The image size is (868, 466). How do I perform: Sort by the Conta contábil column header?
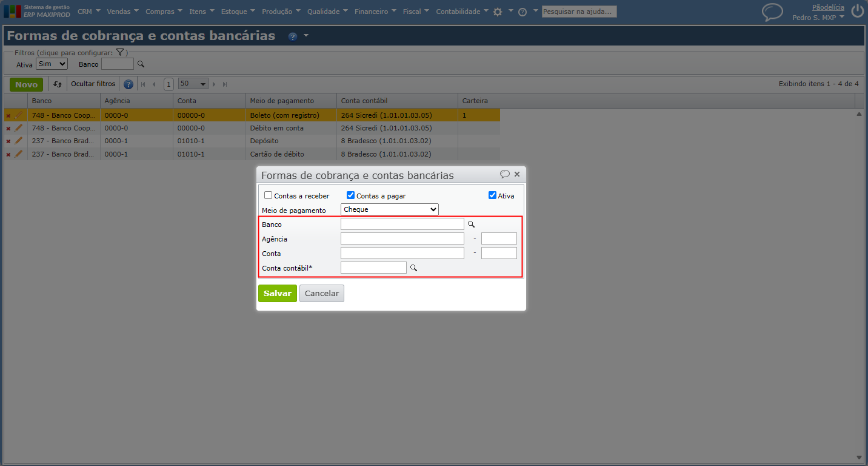pos(397,101)
